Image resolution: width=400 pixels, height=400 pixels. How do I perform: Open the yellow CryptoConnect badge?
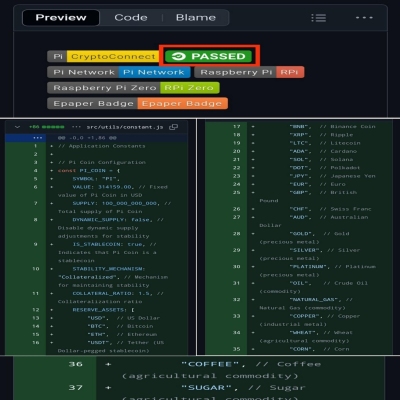coord(103,56)
